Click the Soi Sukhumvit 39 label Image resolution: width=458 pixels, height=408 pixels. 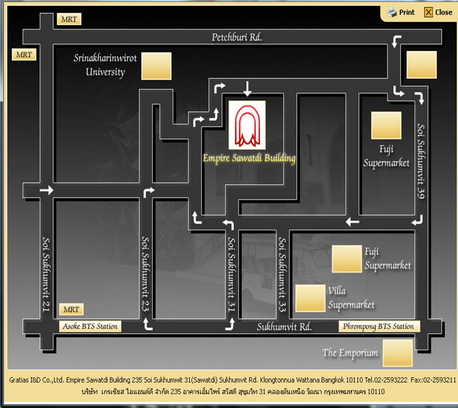coord(421,161)
